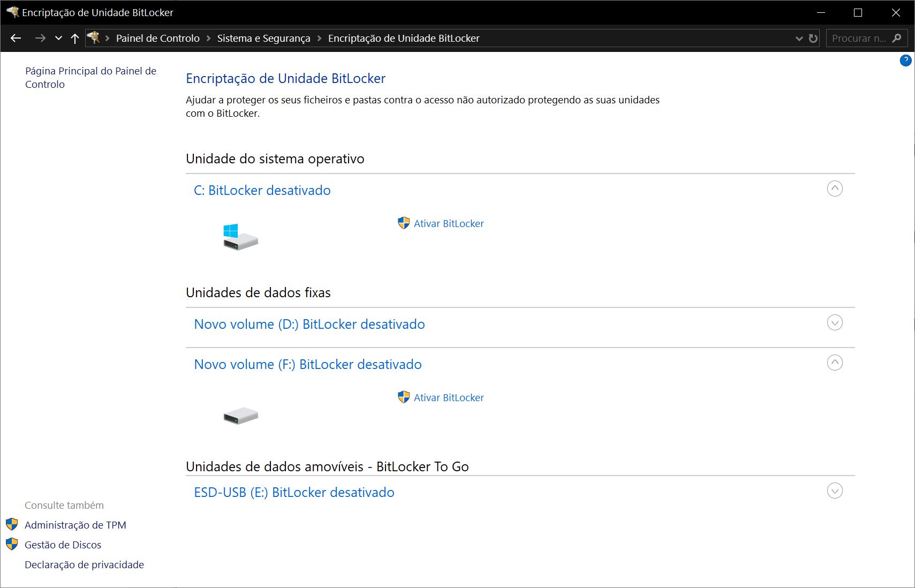Image resolution: width=915 pixels, height=588 pixels.
Task: Click the C: BitLocker desativado heading
Action: point(262,190)
